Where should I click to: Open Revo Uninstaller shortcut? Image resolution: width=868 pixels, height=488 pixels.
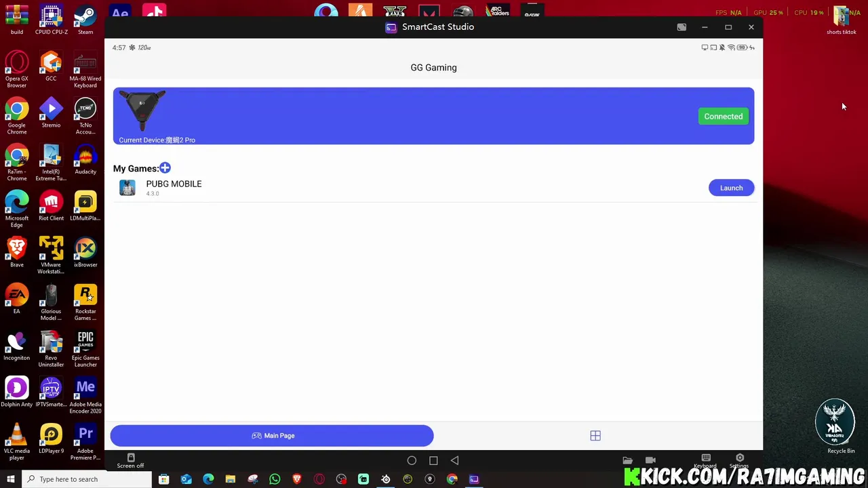(x=51, y=349)
